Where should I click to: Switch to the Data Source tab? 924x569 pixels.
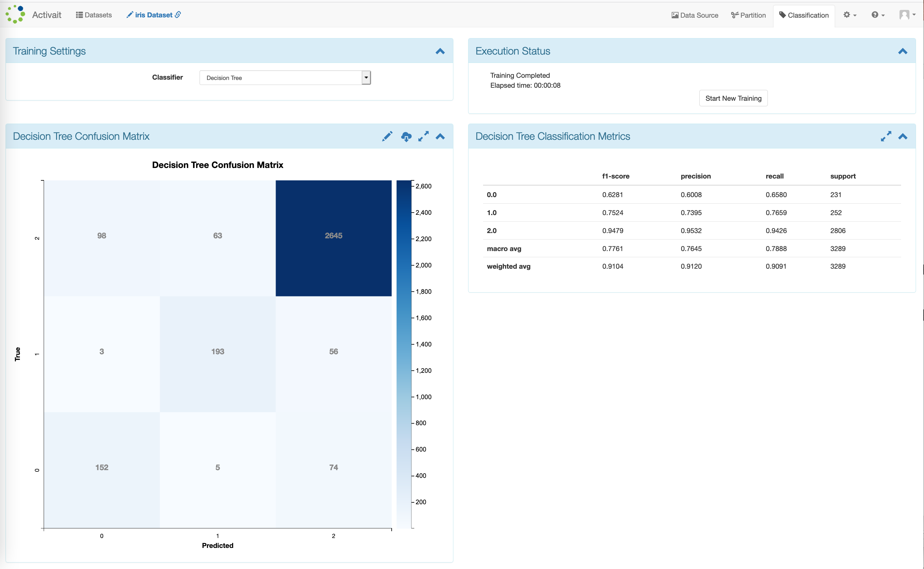[695, 15]
